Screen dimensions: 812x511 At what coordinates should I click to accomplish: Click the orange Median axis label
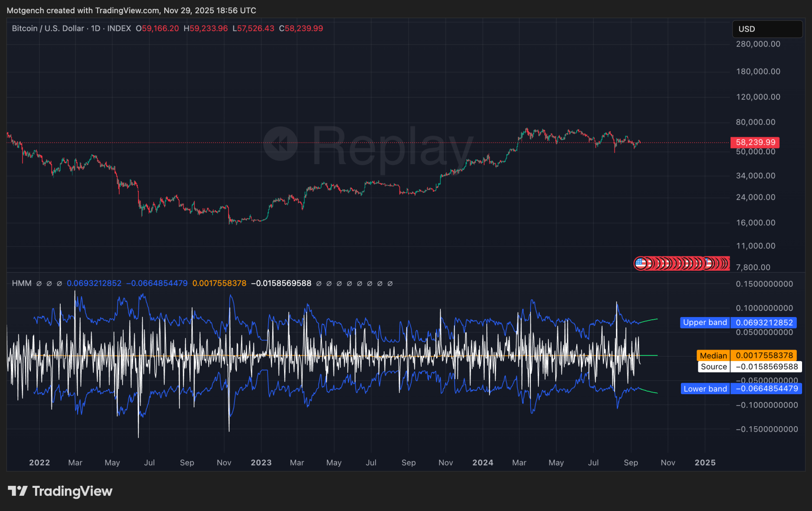tap(713, 356)
